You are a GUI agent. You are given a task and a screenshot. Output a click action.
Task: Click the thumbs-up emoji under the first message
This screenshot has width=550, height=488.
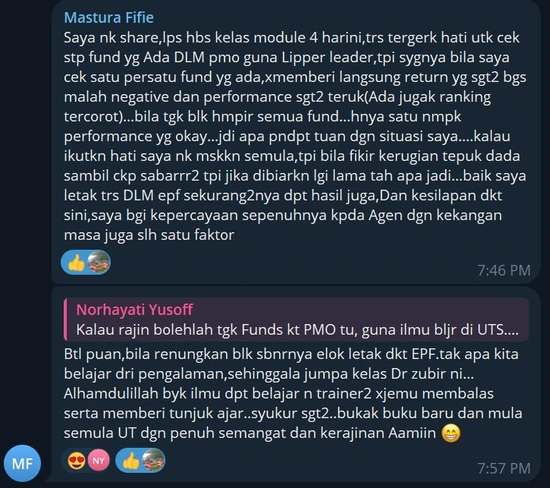coord(76,263)
